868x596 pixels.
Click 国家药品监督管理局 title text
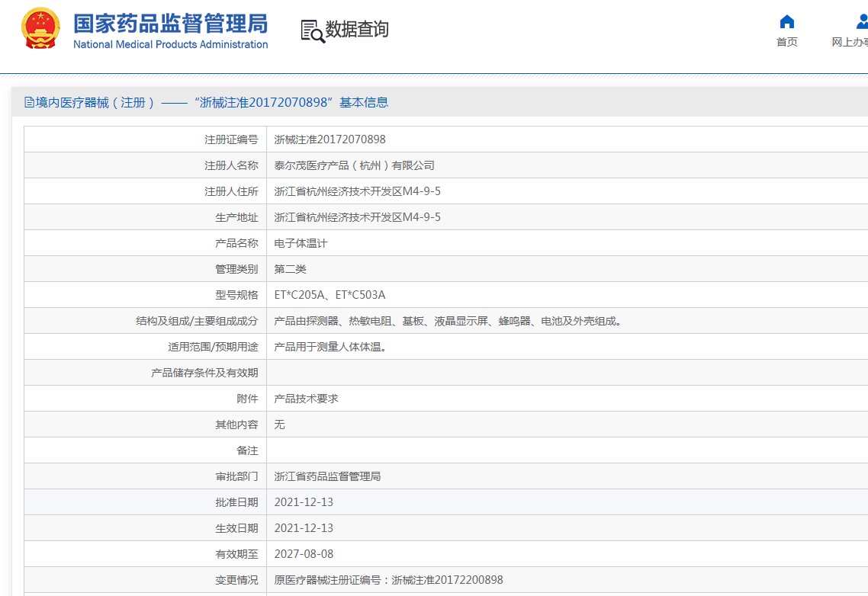[x=171, y=23]
